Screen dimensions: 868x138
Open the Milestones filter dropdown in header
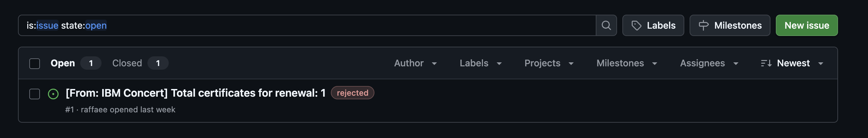point(626,63)
